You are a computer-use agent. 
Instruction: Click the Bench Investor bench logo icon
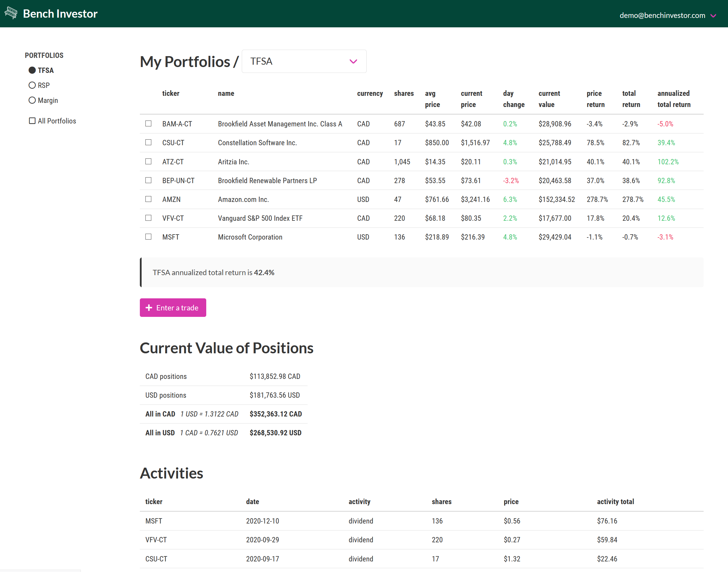11,13
